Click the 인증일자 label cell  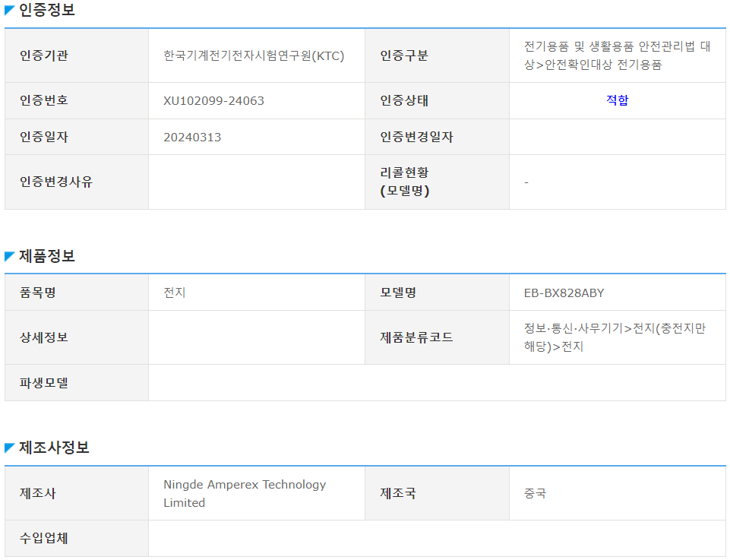pos(77,137)
